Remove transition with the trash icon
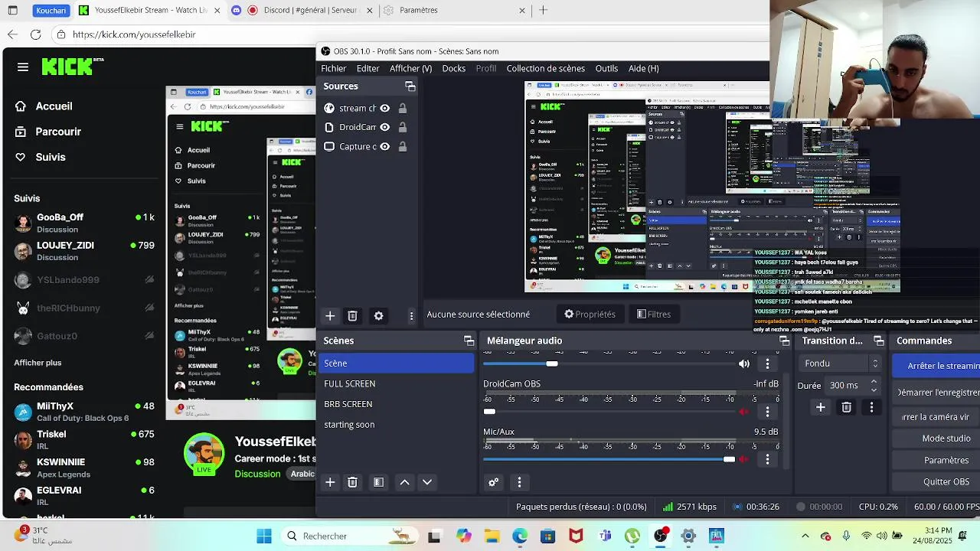This screenshot has height=551, width=980. [x=846, y=407]
